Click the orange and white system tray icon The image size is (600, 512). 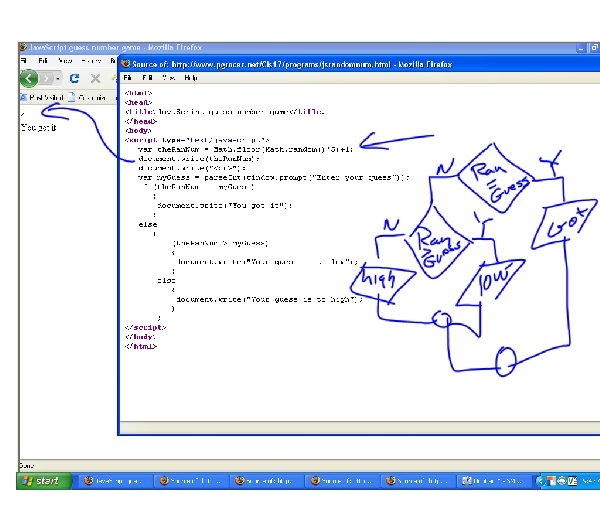tap(551, 481)
